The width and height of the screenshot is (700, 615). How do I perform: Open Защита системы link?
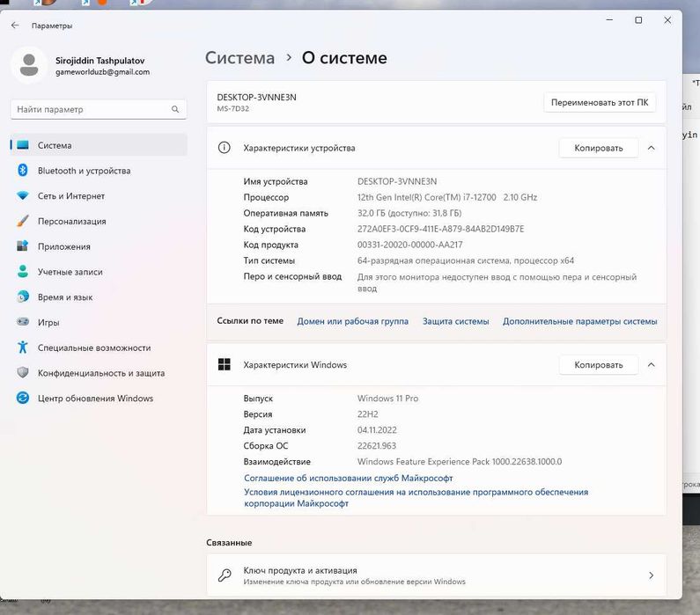456,321
